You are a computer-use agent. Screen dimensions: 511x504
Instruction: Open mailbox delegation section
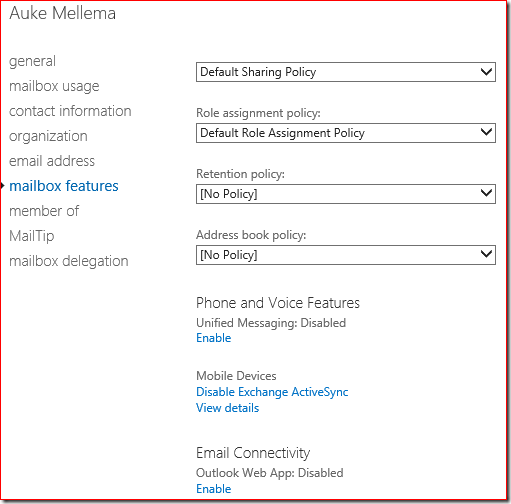(69, 261)
